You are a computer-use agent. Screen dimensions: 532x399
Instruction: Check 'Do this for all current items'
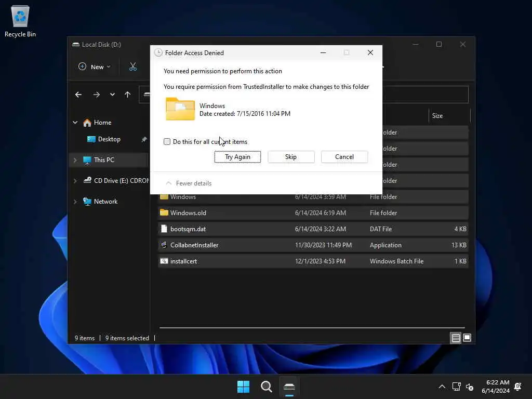(167, 141)
